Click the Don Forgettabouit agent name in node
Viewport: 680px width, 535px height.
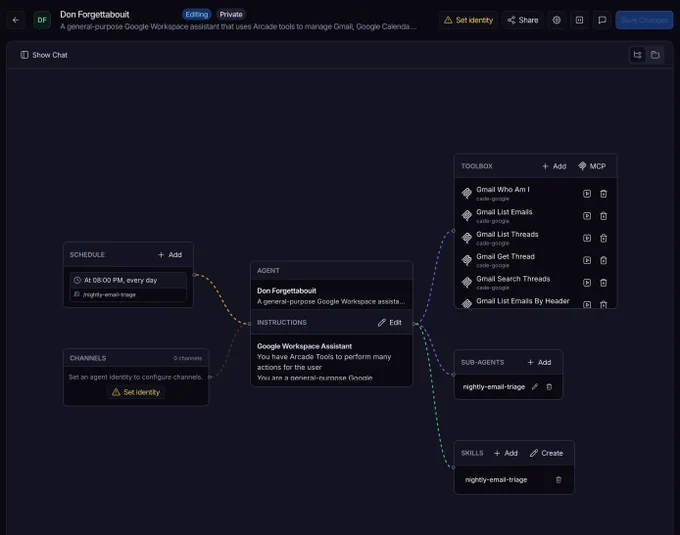(x=287, y=290)
